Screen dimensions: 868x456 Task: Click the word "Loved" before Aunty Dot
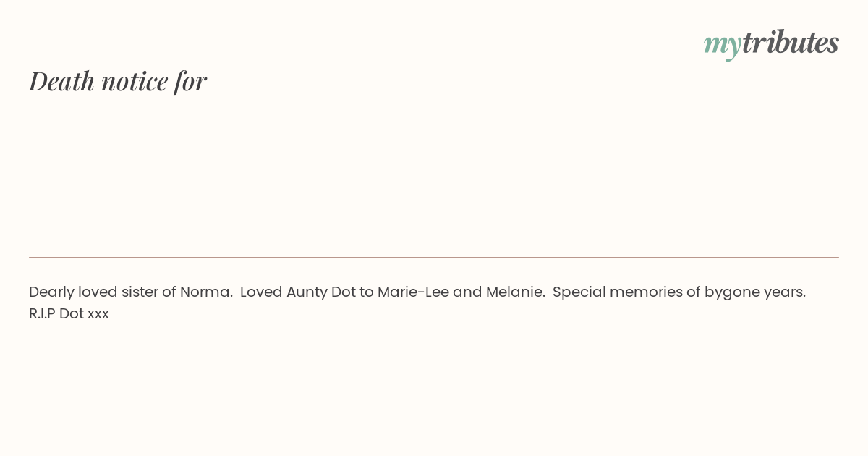point(261,292)
